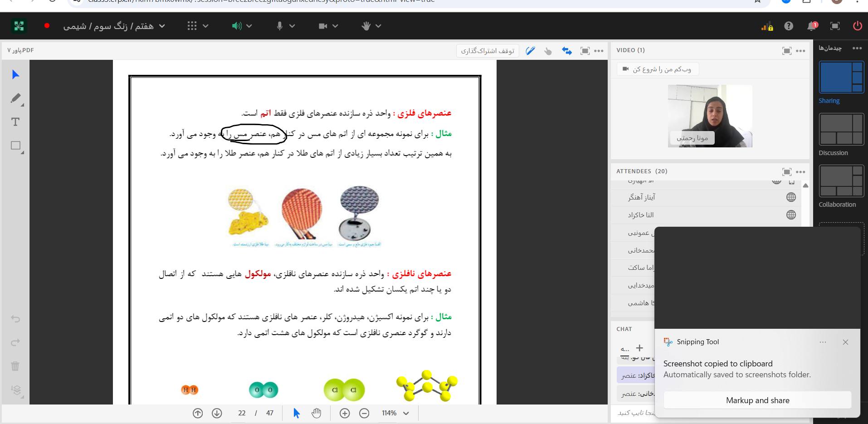
Task: Switch to the Discussion layout
Action: click(x=841, y=130)
